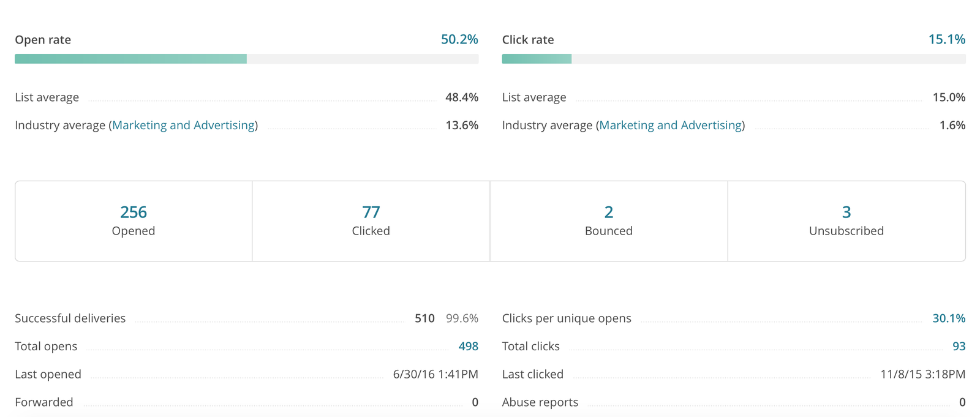Click the 50.2% open rate value
Image resolution: width=980 pixels, height=417 pixels.
coord(459,40)
